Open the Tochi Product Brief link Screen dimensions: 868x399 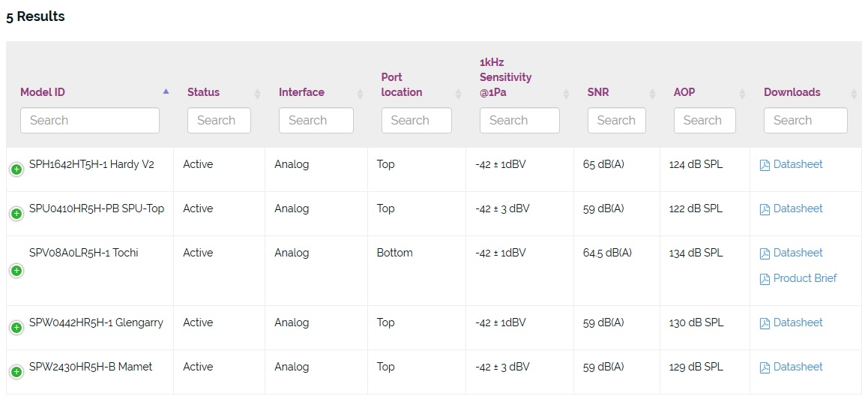coord(805,278)
